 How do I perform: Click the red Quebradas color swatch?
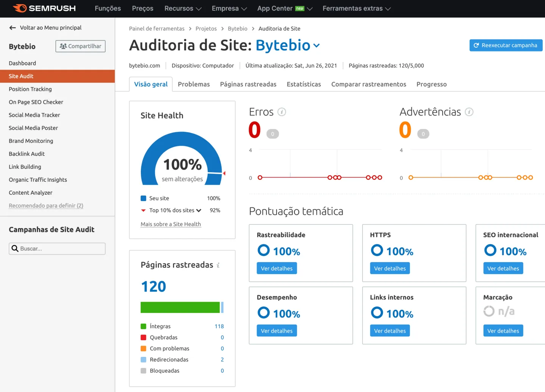click(x=143, y=337)
